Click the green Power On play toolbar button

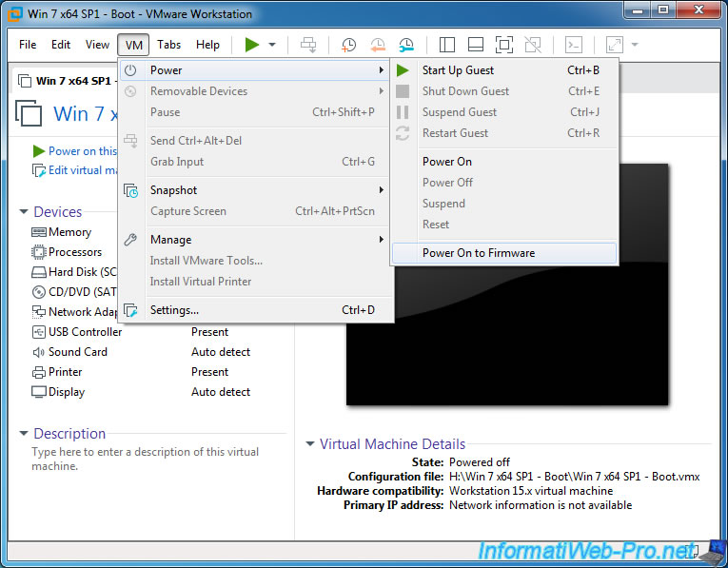tap(251, 45)
